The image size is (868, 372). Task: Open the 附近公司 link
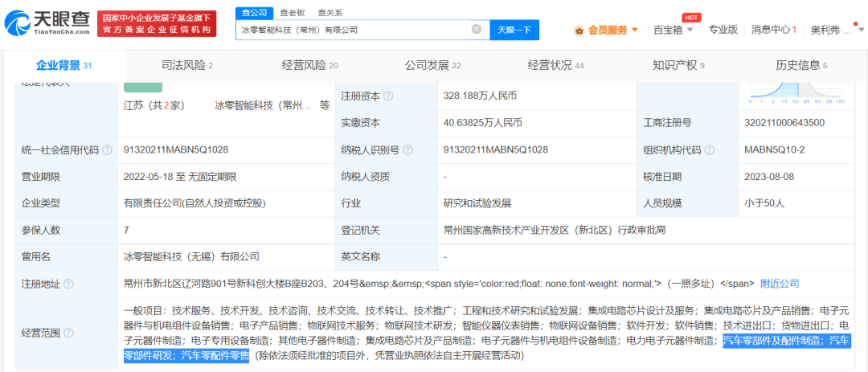780,284
